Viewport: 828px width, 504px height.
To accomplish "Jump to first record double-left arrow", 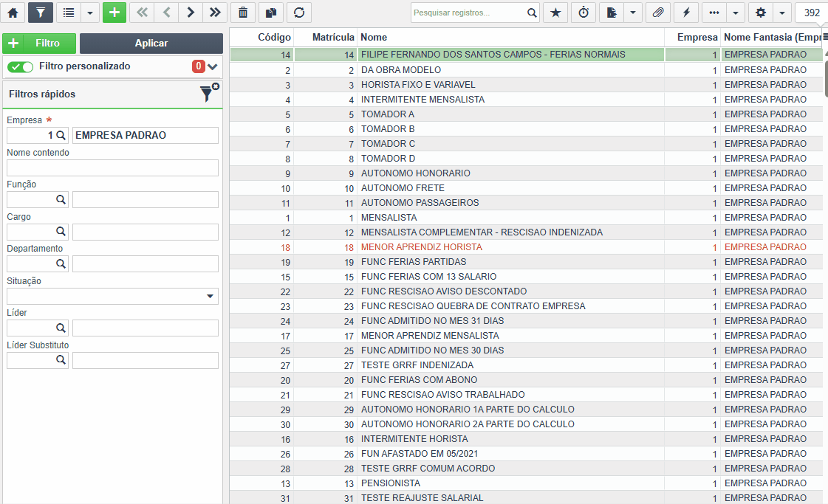I will (142, 13).
